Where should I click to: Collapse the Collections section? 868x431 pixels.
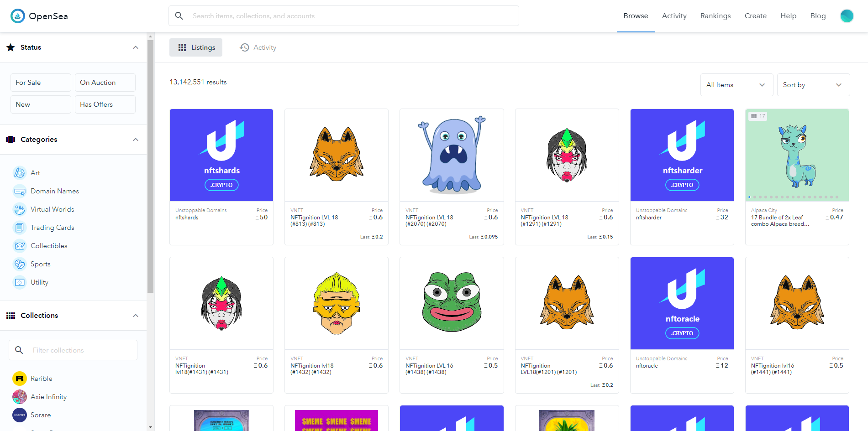pyautogui.click(x=136, y=316)
